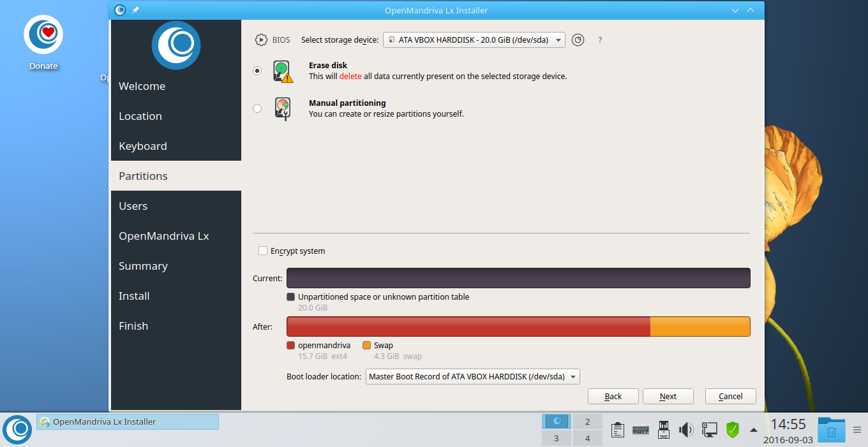Click the Erase disk hard drive warning icon
Viewport: 868px width, 447px height.
tap(283, 71)
